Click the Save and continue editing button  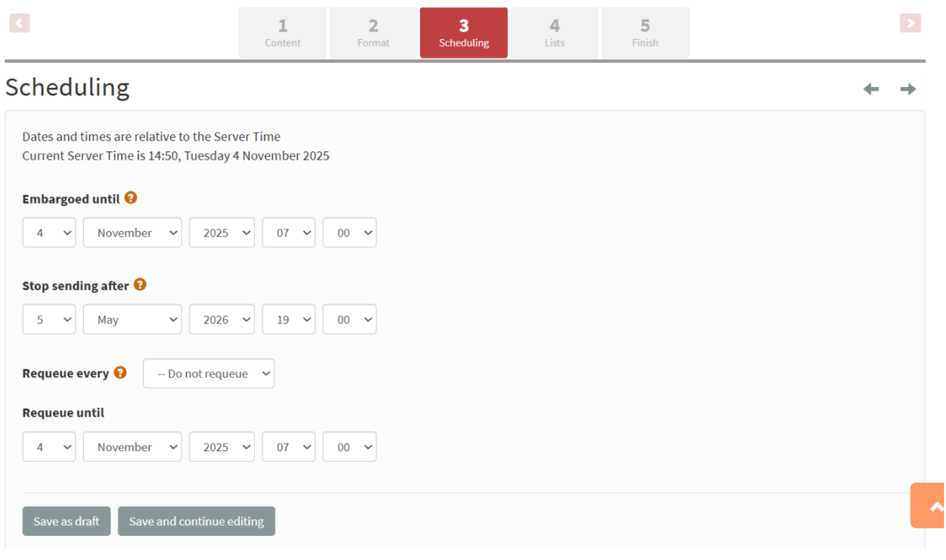(x=196, y=521)
